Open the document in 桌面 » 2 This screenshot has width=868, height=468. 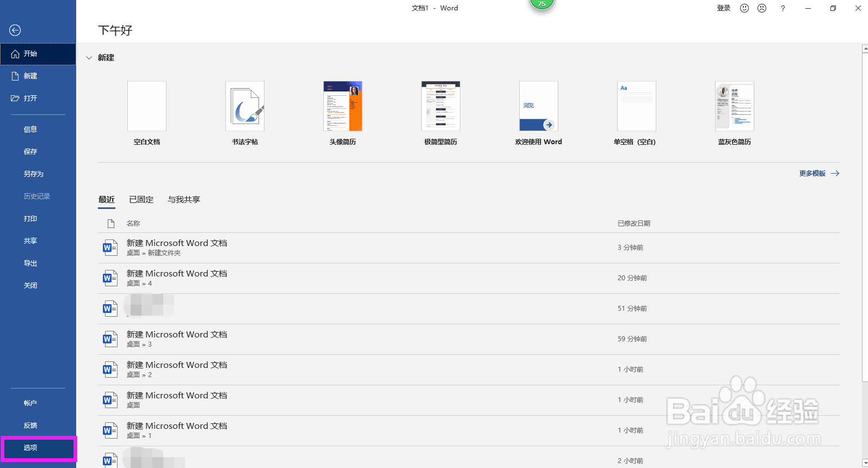pyautogui.click(x=469, y=370)
